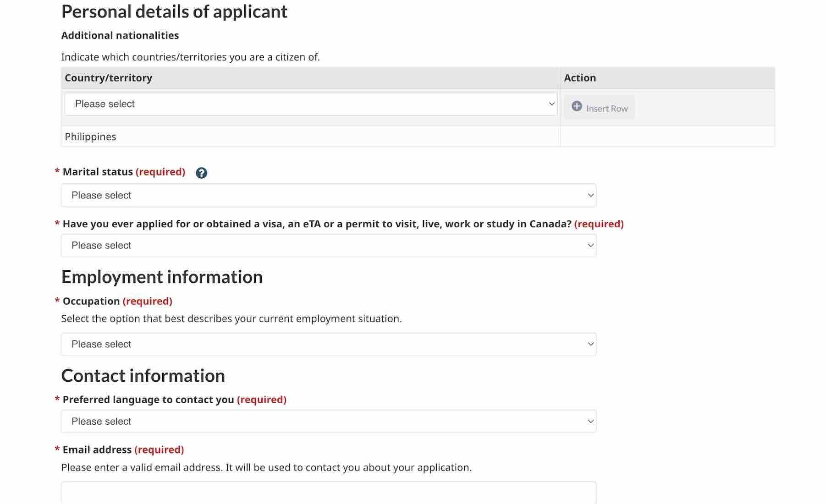
Task: Expand the Preferred language to contact you dropdown
Action: point(328,422)
